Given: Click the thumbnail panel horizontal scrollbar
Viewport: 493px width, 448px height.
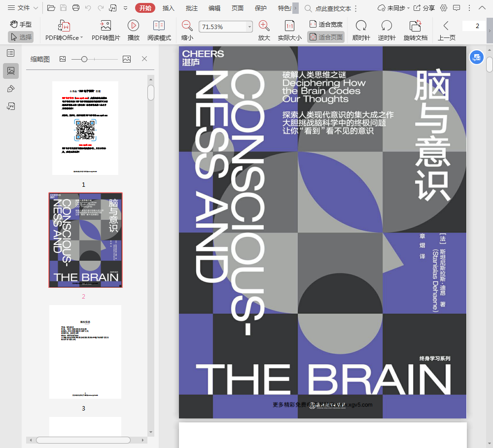Looking at the screenshot, I should coord(83,440).
